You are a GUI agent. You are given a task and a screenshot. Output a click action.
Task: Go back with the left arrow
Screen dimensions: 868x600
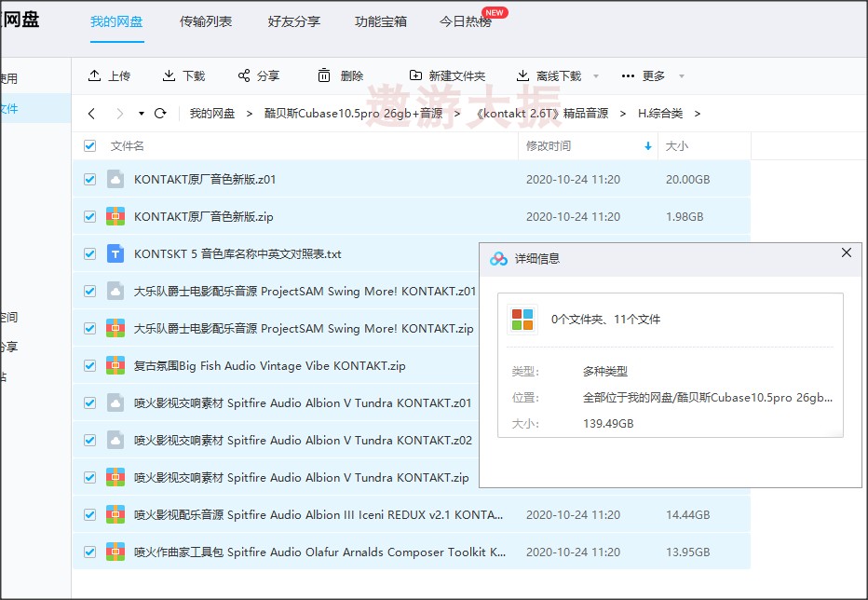coord(91,114)
